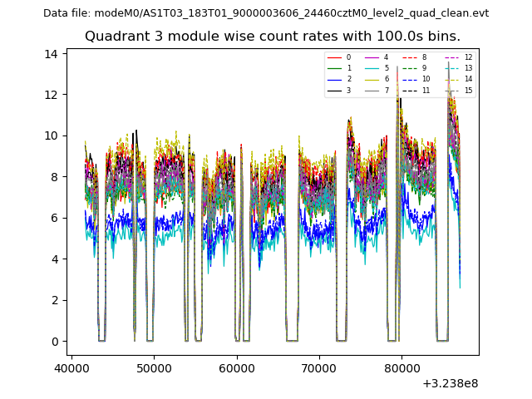Click the 80000 x-axis tick label
The image size is (532, 399).
pos(401,367)
